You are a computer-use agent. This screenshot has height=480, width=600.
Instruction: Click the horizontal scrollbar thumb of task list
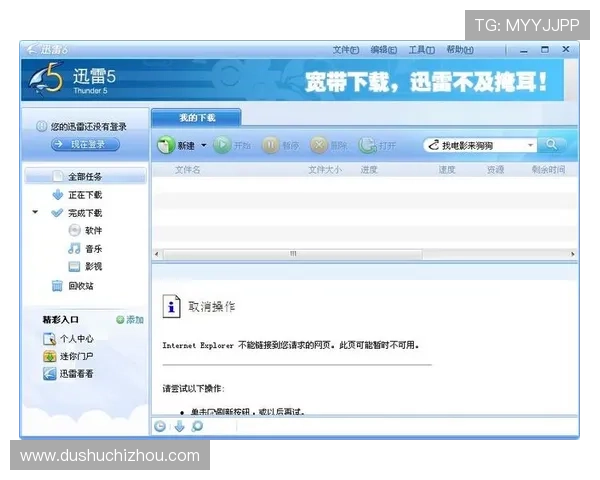293,254
